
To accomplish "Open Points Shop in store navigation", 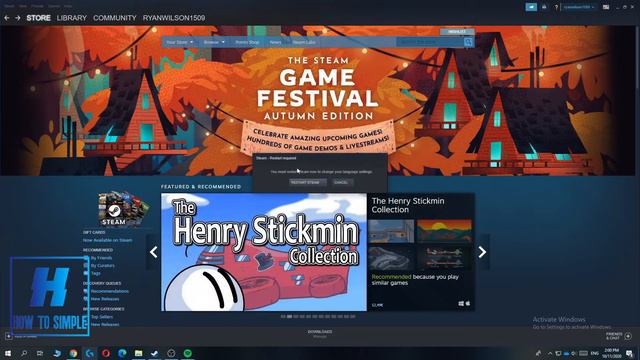I will pos(247,42).
